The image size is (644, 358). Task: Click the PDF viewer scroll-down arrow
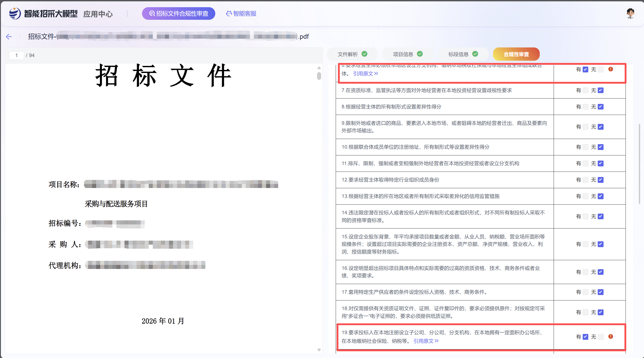[x=319, y=350]
